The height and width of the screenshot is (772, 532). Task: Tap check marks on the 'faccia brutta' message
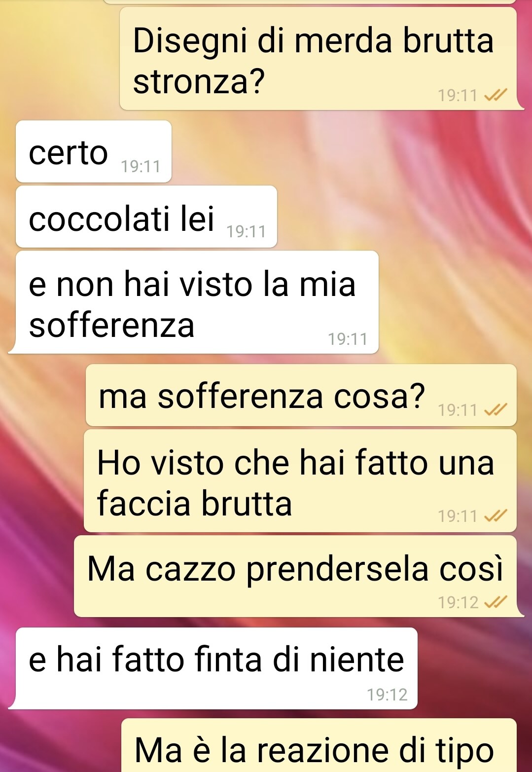[x=496, y=515]
